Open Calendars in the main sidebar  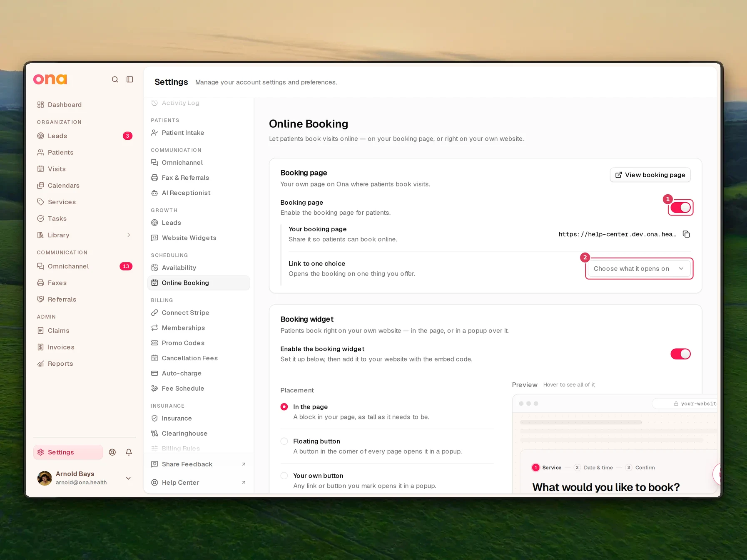coord(85,186)
